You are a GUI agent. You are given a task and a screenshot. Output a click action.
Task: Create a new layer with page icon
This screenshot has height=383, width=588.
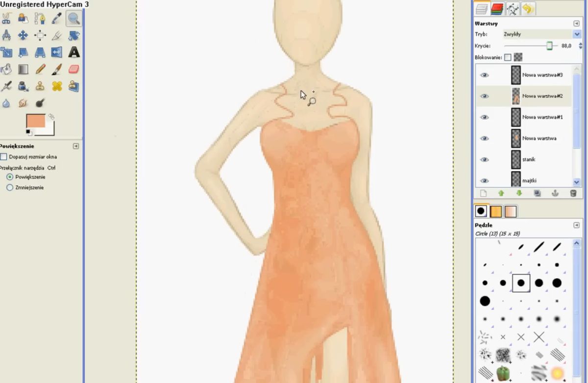point(483,194)
